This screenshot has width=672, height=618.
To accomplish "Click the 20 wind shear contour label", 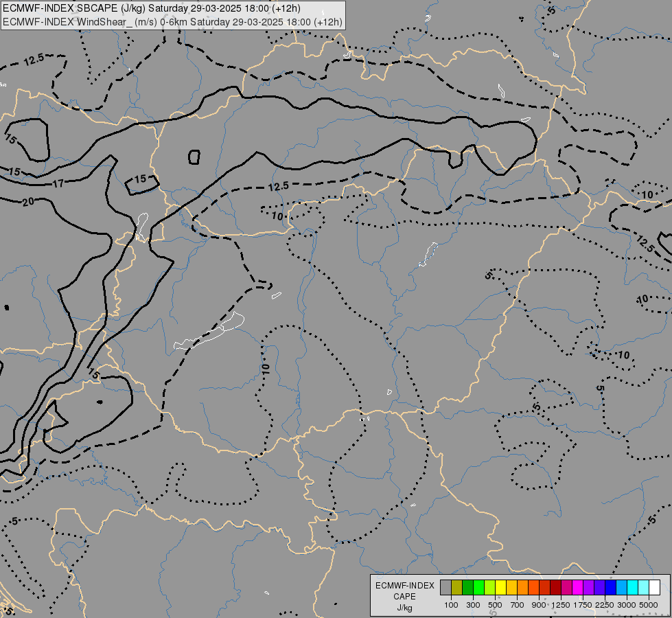I will (28, 202).
